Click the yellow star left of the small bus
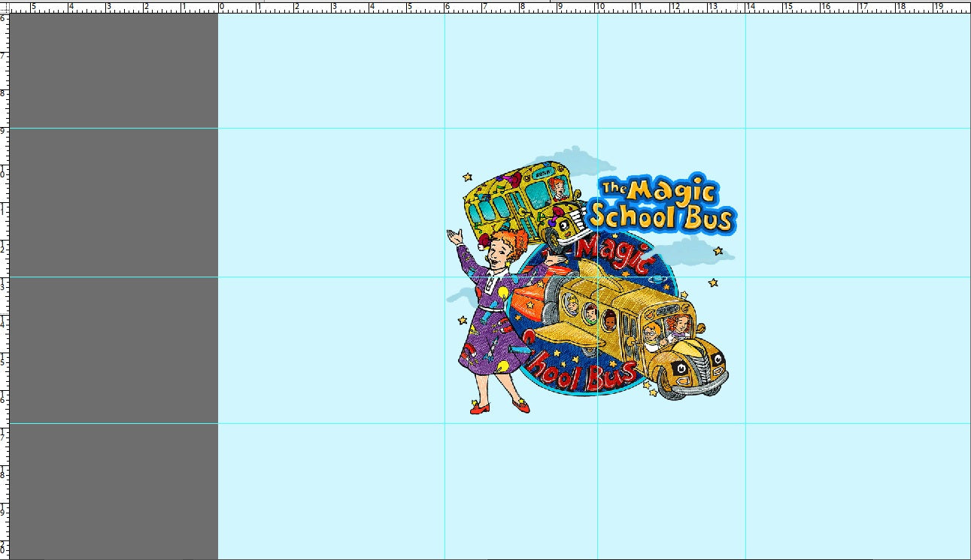 pos(467,177)
